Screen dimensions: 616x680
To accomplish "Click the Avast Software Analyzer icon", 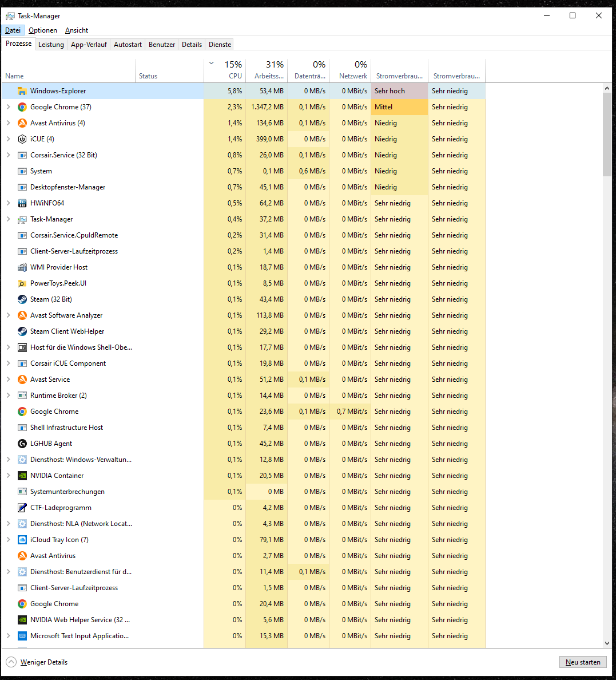I will 22,316.
